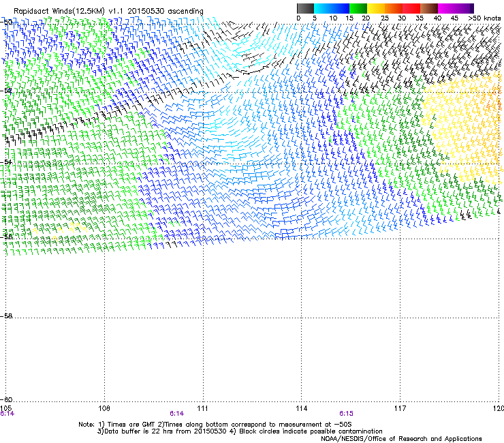Click the '-58' latitude axis label
This screenshot has width=504, height=443.
tap(7, 316)
